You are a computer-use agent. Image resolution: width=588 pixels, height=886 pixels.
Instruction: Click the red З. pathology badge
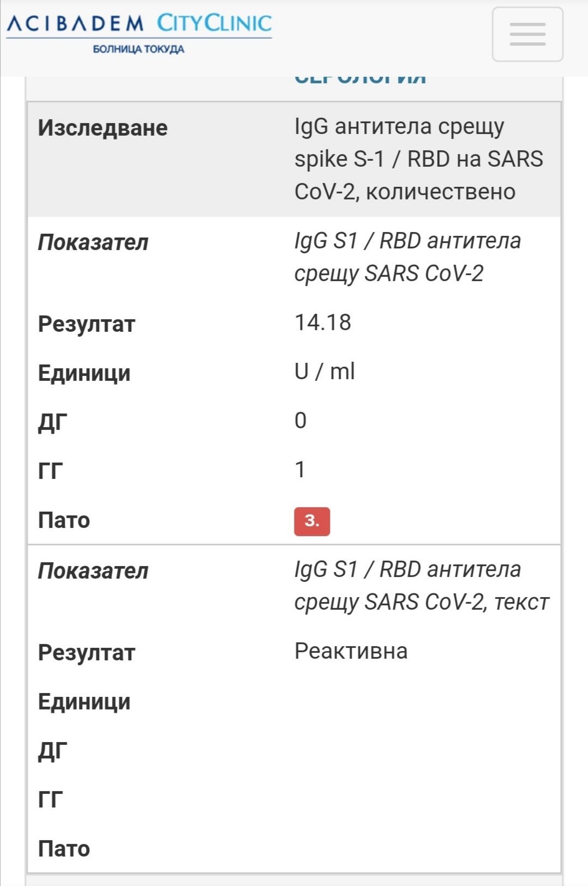312,521
